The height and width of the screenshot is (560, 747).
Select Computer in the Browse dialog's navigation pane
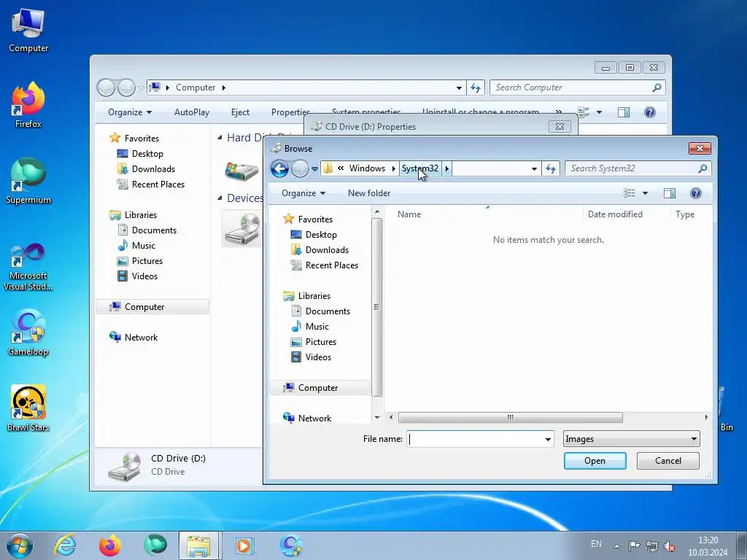tap(318, 388)
